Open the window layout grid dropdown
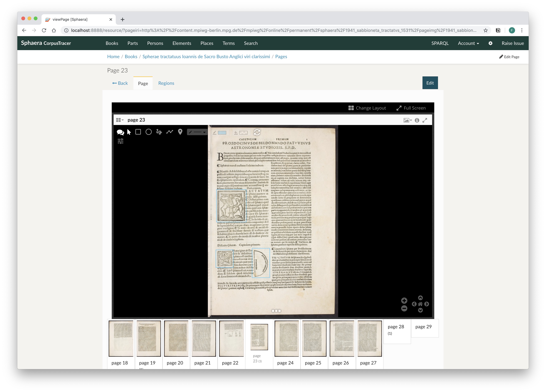Image resolution: width=546 pixels, height=392 pixels. tap(120, 120)
